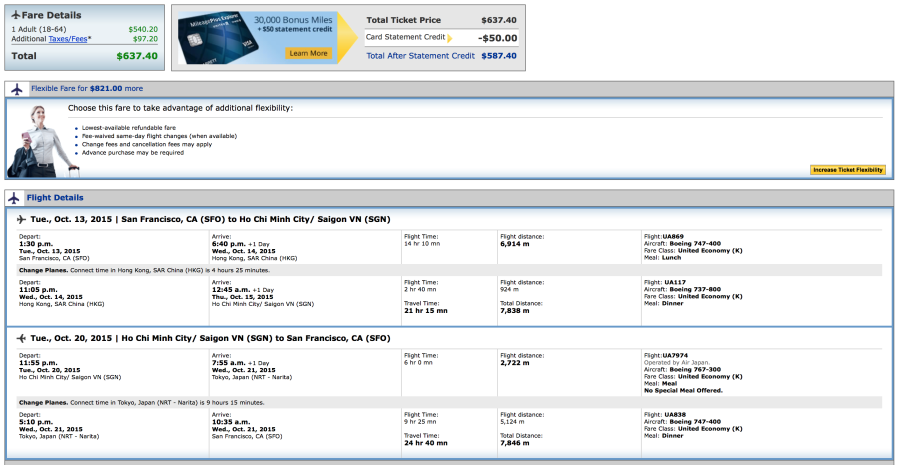
Task: Click Advance purchase may be required bullet
Action: (133, 153)
